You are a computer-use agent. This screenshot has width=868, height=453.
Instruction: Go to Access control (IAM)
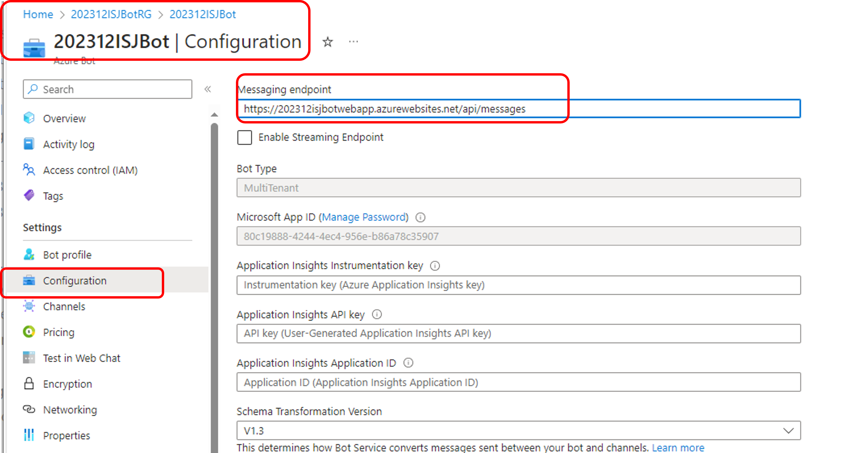click(90, 170)
